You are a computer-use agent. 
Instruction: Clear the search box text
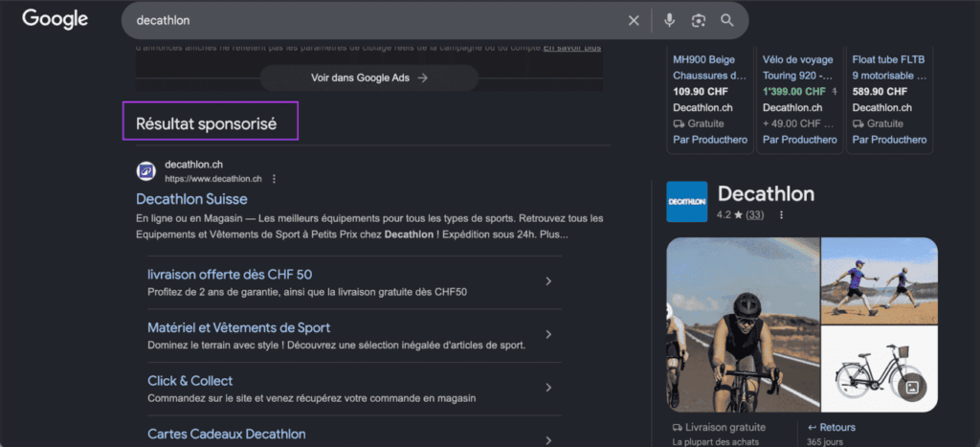pos(634,21)
